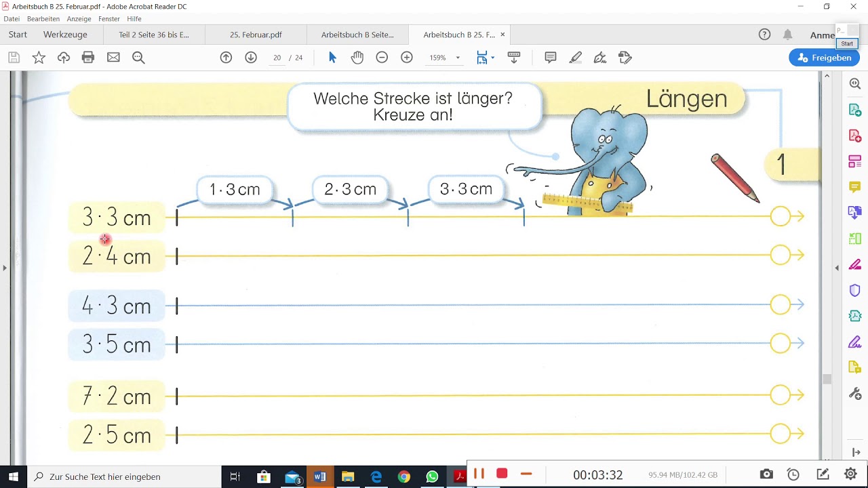Open the Help question mark icon
This screenshot has height=488, width=868.
(x=764, y=35)
